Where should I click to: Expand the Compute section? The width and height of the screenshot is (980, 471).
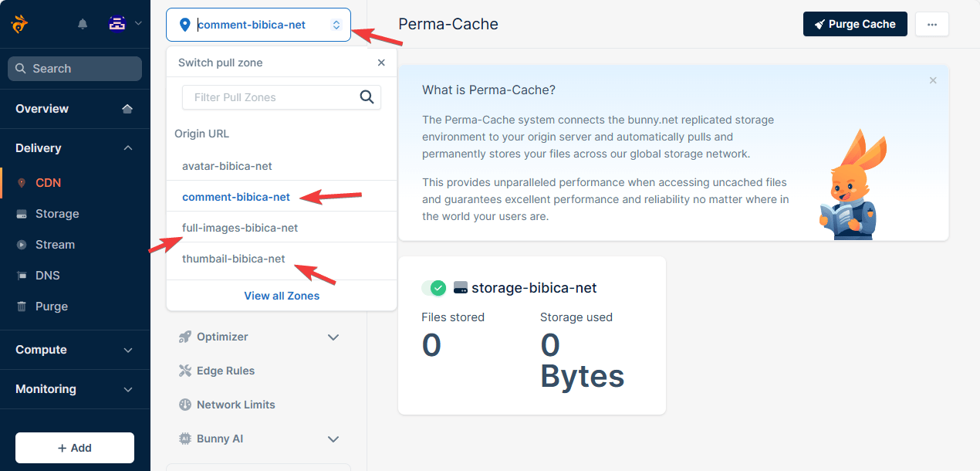pyautogui.click(x=128, y=350)
